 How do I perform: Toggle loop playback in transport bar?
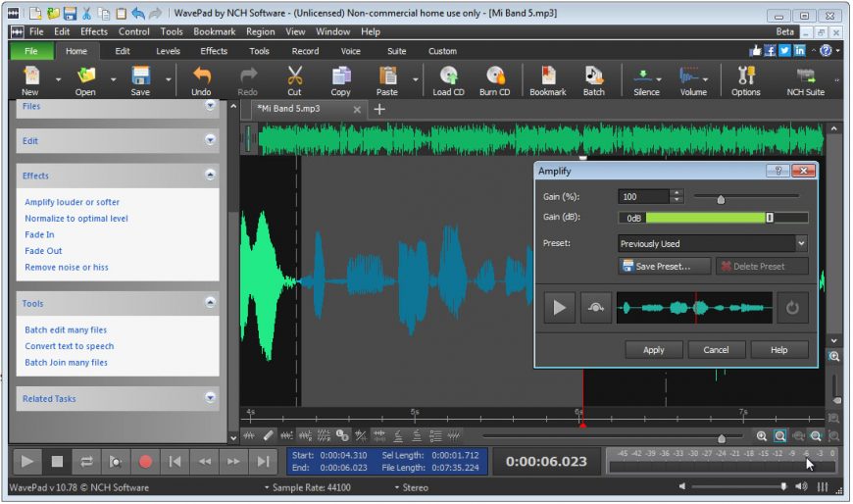click(x=86, y=461)
